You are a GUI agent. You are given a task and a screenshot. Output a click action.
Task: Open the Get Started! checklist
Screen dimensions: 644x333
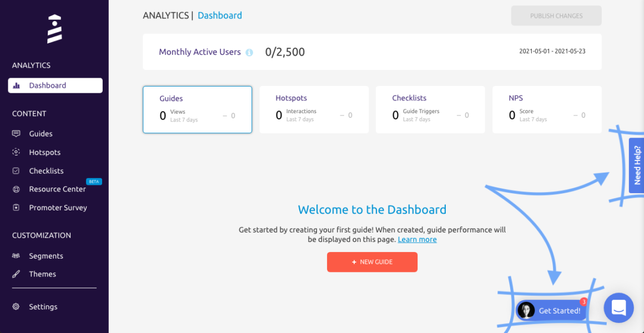pos(552,310)
